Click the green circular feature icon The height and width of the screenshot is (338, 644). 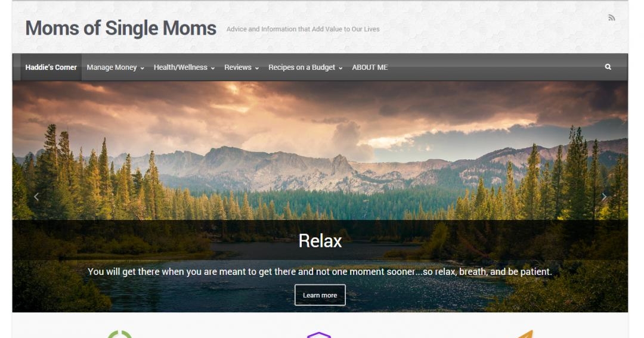tap(119, 334)
